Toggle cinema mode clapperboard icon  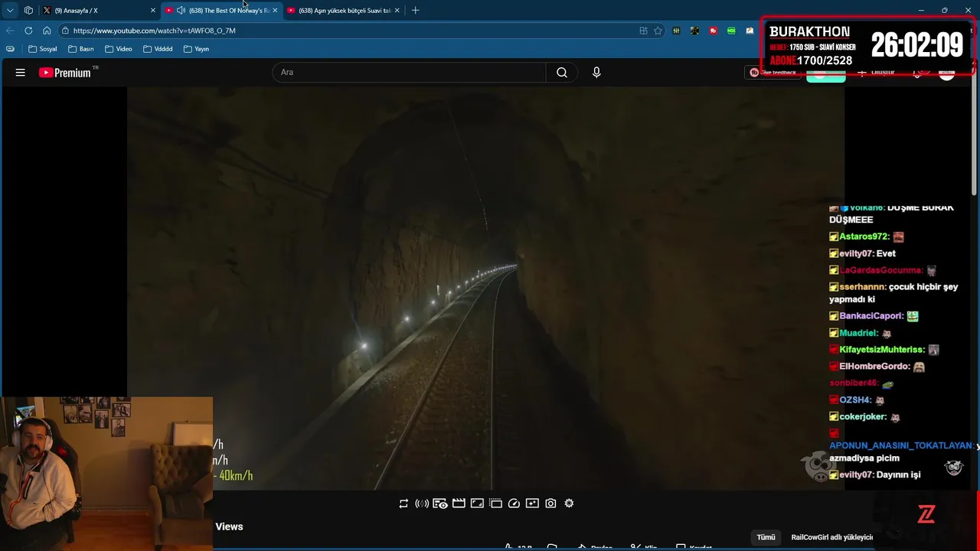tap(459, 504)
